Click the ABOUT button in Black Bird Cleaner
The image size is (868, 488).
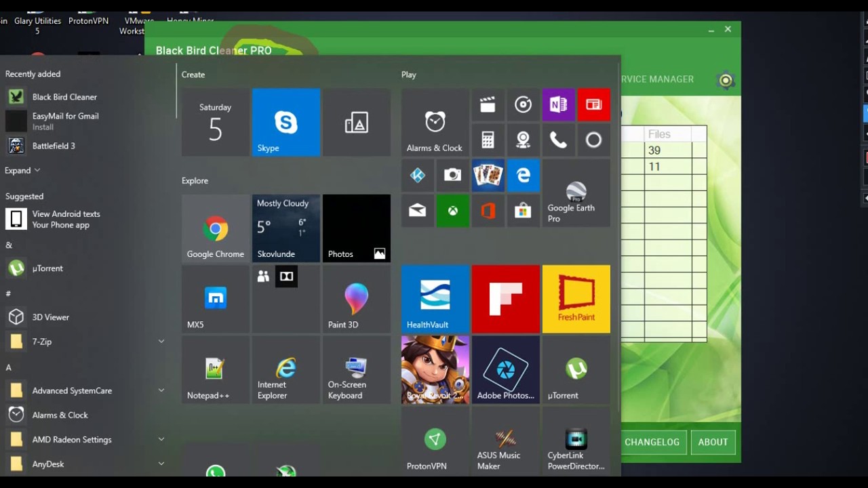pos(713,442)
